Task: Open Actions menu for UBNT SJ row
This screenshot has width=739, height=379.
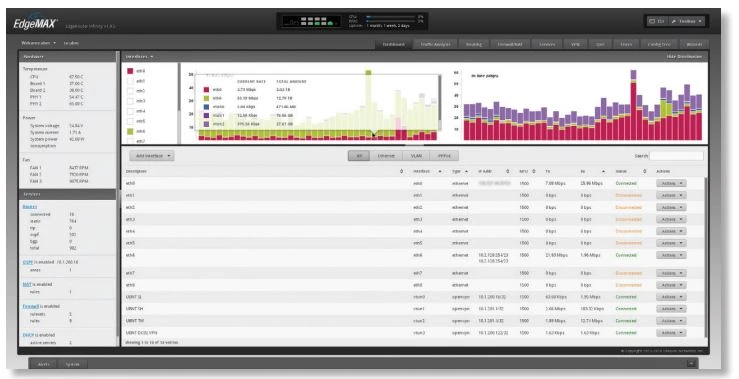Action: coord(671,297)
